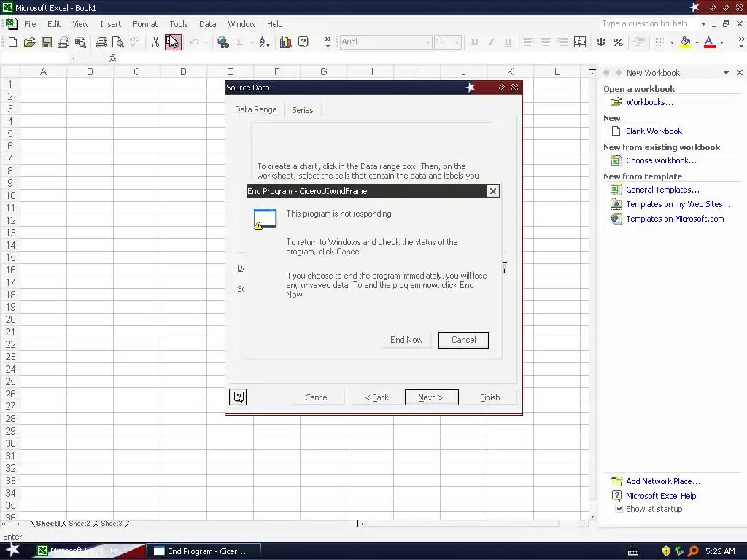This screenshot has width=747, height=560.
Task: Open the Format menu
Action: click(x=145, y=24)
